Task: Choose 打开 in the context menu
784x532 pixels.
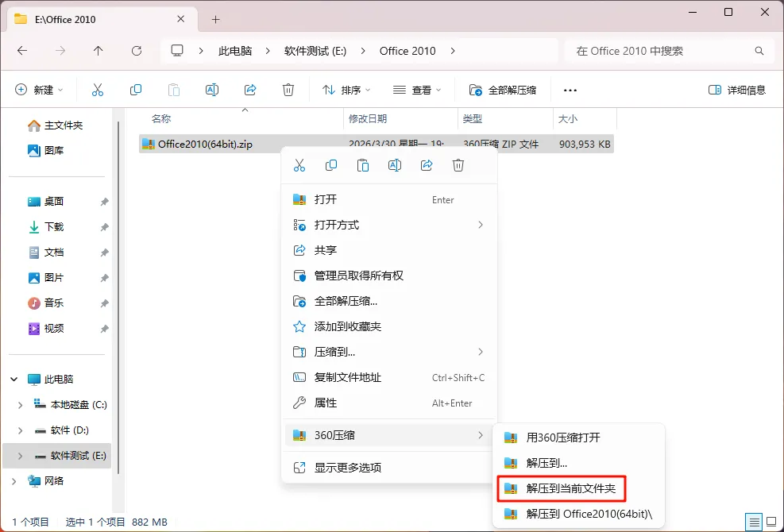Action: pyautogui.click(x=389, y=199)
